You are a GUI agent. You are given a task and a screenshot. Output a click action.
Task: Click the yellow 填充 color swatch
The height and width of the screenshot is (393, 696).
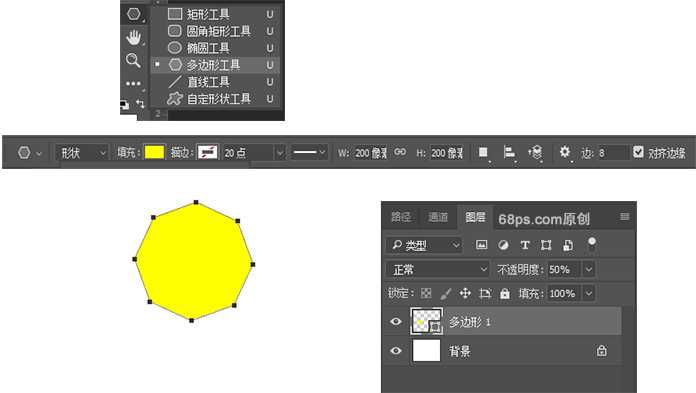154,152
